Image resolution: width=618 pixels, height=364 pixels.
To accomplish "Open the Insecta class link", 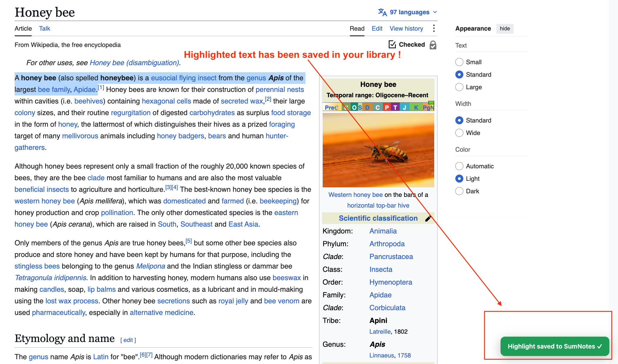I will [x=381, y=269].
